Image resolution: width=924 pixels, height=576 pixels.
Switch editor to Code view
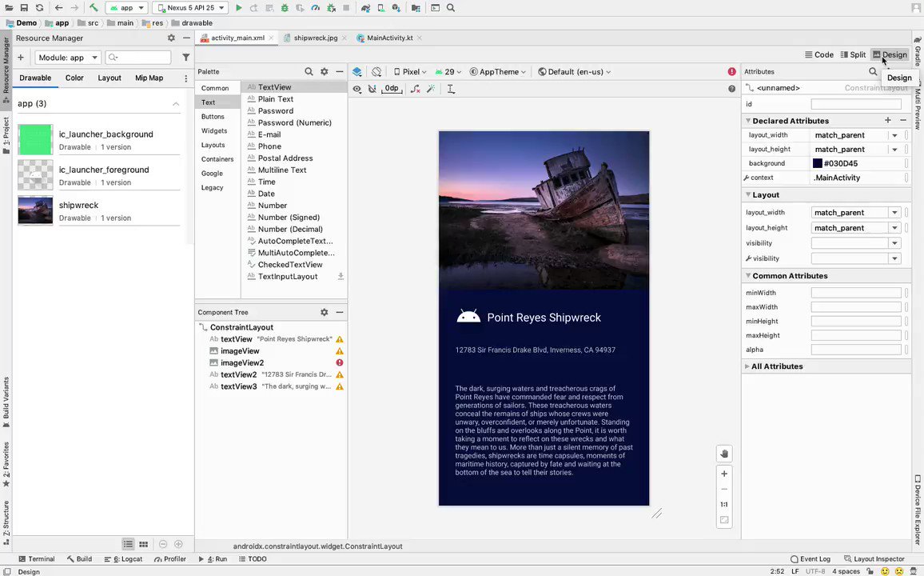(819, 54)
